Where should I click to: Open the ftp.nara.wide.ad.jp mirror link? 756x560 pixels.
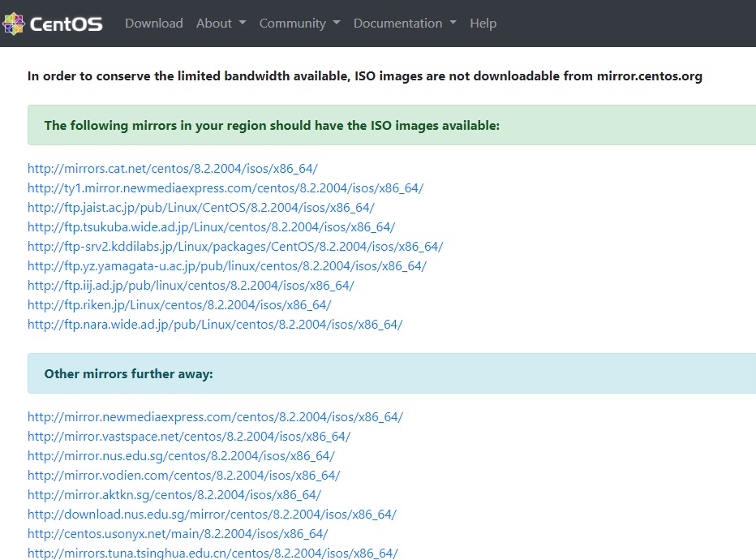point(215,324)
